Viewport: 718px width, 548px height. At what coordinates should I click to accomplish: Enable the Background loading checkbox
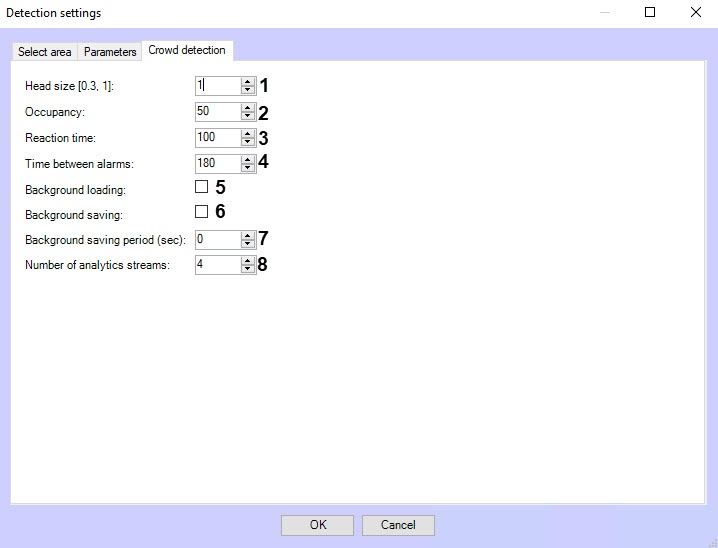[201, 187]
